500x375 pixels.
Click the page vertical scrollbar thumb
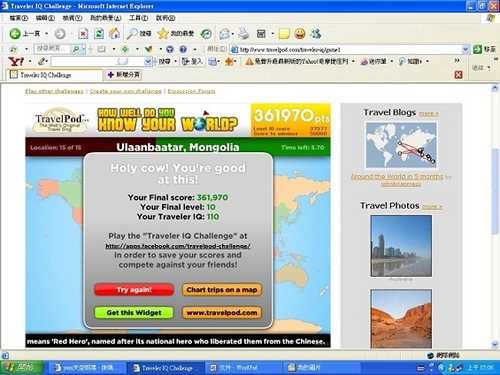coord(495,193)
